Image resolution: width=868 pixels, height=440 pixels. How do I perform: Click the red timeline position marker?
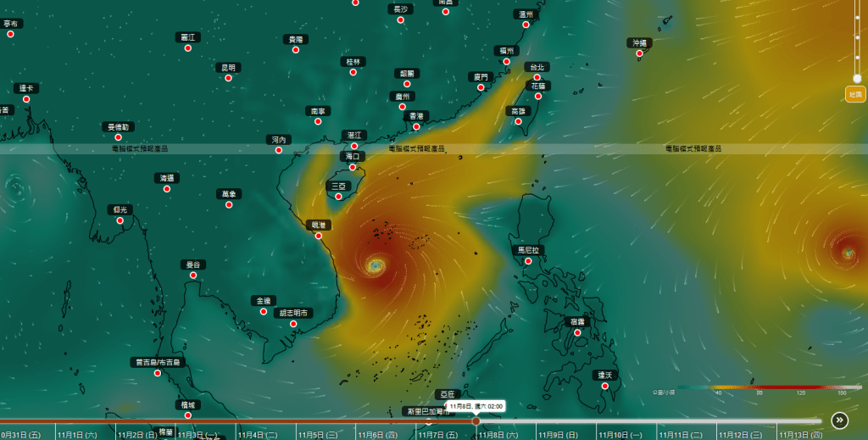[476, 421]
